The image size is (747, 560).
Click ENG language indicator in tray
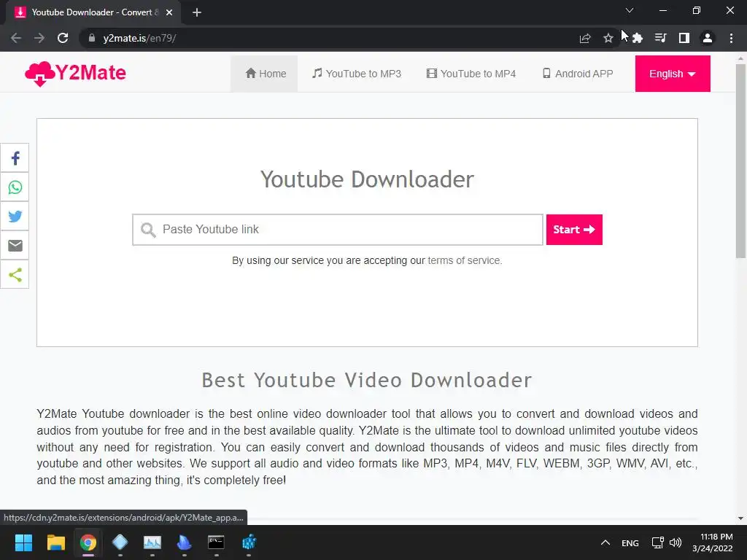pos(630,542)
